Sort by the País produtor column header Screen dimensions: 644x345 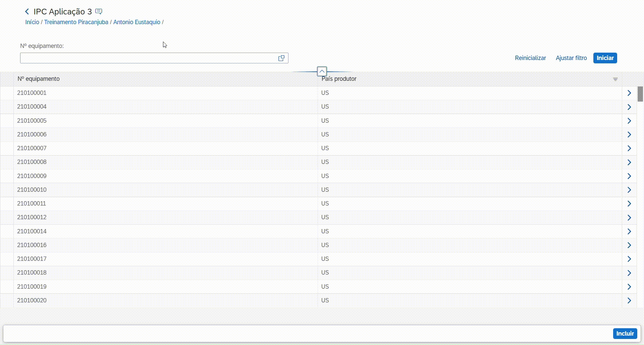pyautogui.click(x=339, y=79)
